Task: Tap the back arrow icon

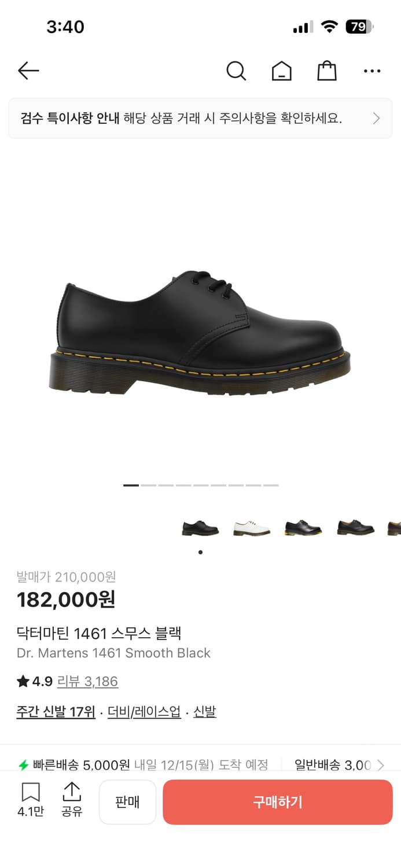Action: (28, 71)
